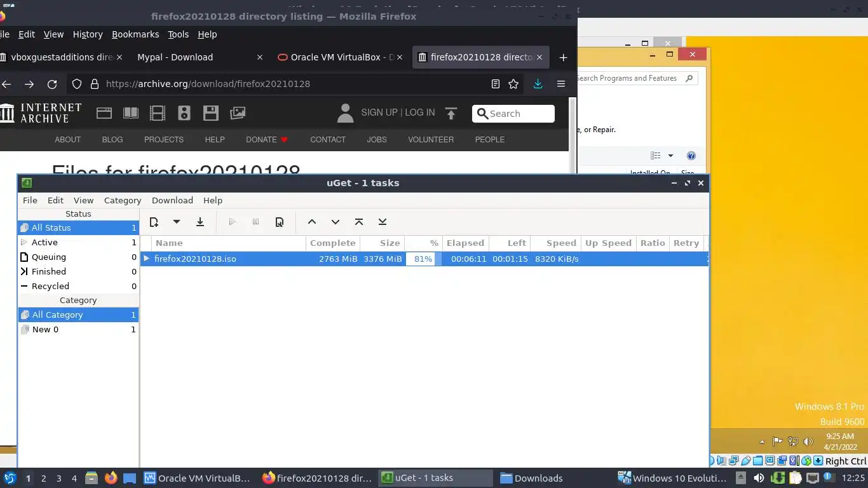Click the 81% progress bar of download
This screenshot has height=488, width=868.
tap(424, 259)
